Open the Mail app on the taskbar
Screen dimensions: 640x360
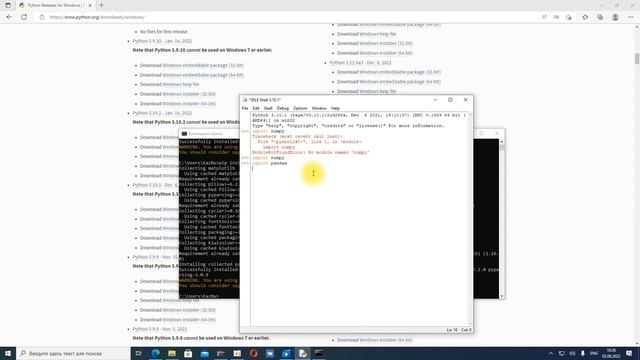tap(204, 353)
